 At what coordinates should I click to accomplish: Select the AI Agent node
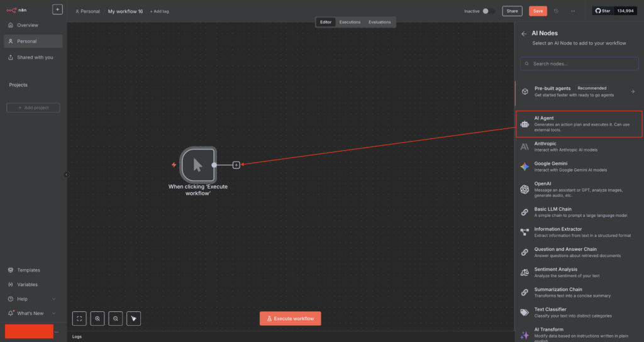click(579, 124)
